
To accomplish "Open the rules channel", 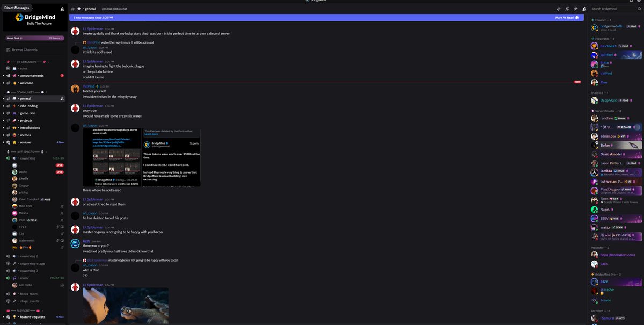I will 34,68.
